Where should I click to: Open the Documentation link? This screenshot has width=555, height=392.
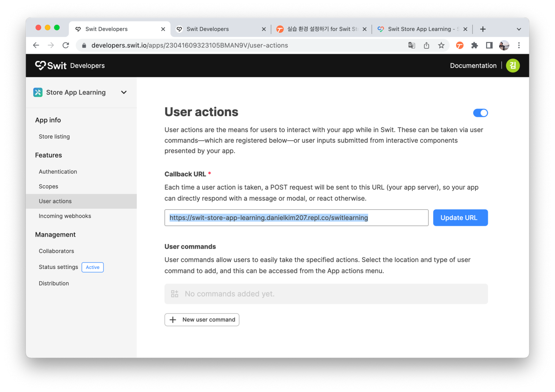click(473, 66)
